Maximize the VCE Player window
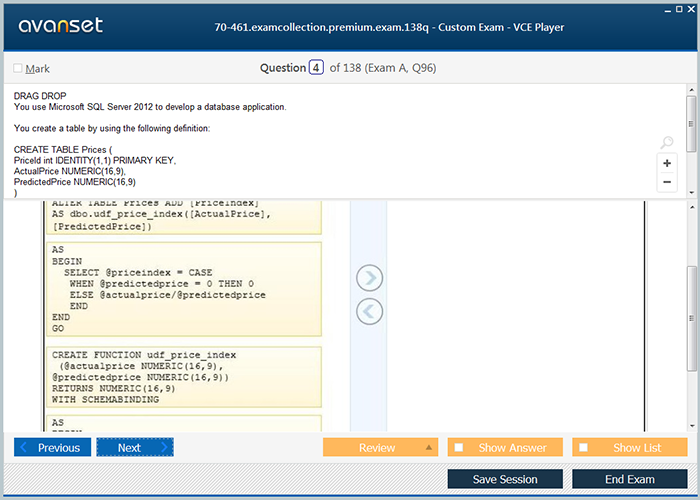 coord(679,9)
